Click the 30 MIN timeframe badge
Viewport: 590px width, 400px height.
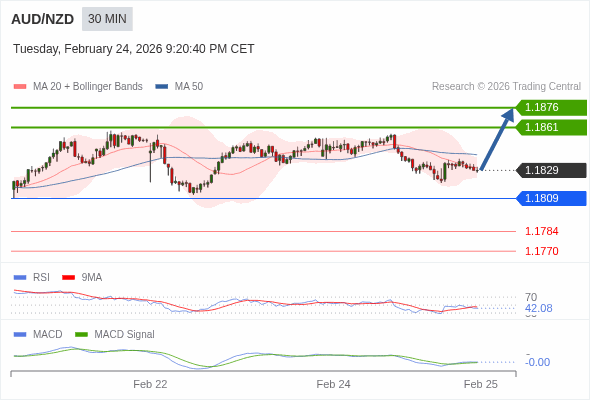point(107,19)
